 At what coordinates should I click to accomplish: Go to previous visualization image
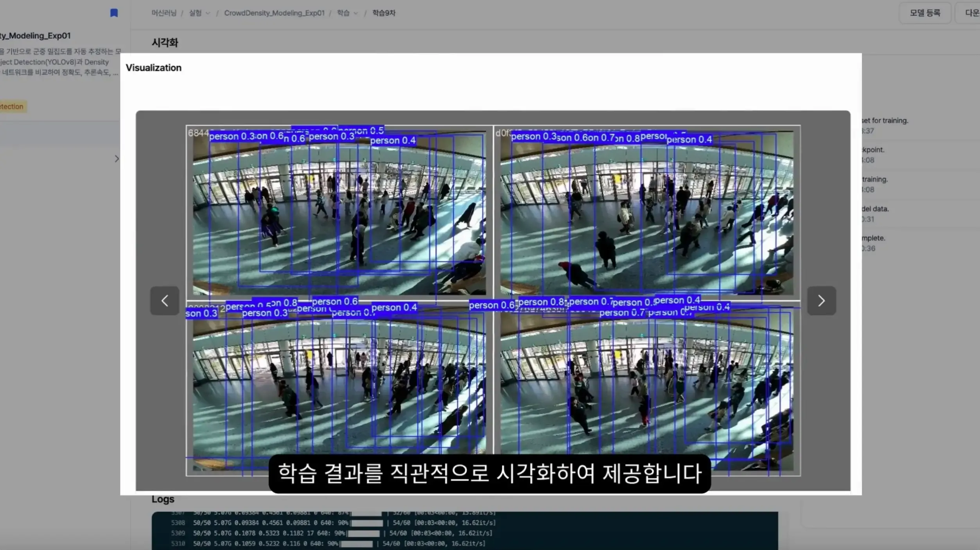point(164,301)
